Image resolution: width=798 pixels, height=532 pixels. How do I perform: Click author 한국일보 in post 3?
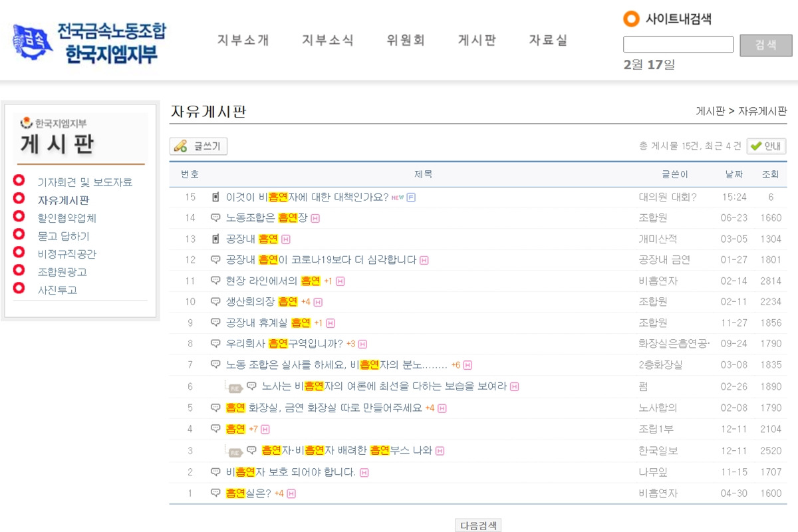(x=658, y=450)
